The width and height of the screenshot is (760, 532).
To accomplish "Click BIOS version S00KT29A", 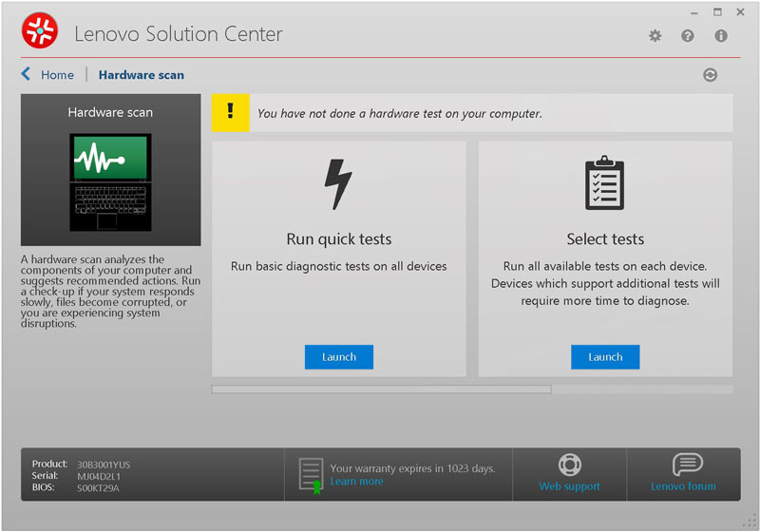I will click(x=98, y=488).
